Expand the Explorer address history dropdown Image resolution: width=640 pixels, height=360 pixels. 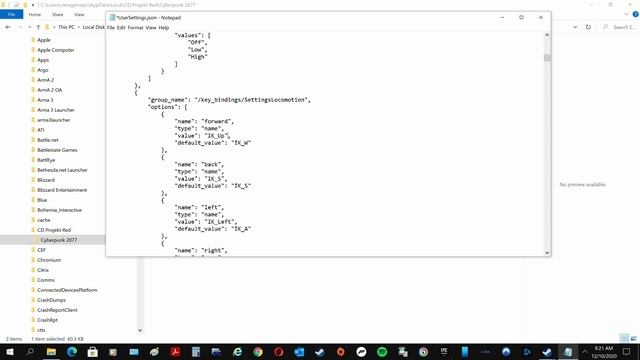tap(575, 27)
